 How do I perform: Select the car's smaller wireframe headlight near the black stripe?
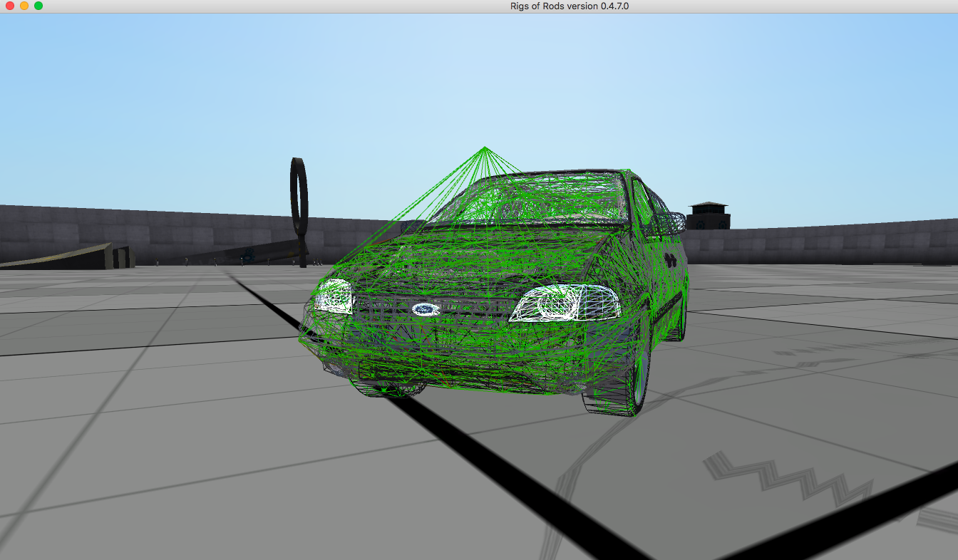click(334, 295)
